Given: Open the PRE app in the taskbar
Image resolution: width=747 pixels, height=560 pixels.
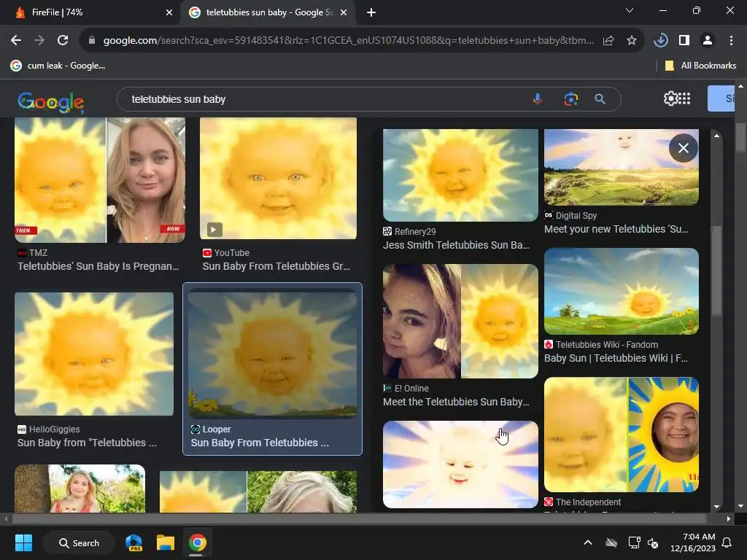Looking at the screenshot, I should [x=134, y=542].
